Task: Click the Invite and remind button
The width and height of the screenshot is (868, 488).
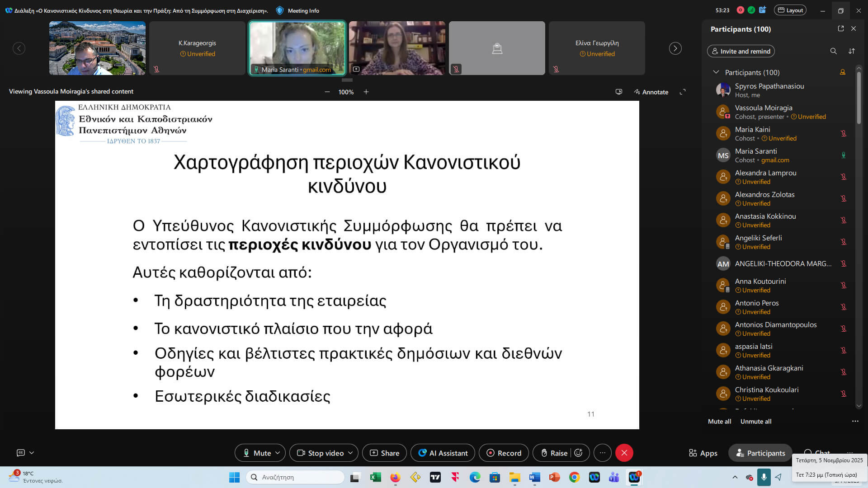Action: [x=741, y=51]
